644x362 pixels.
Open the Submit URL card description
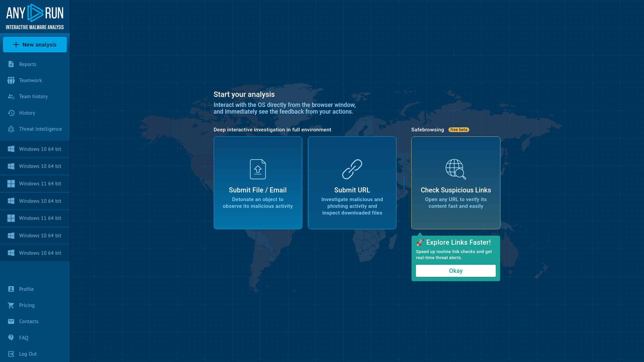(x=352, y=206)
